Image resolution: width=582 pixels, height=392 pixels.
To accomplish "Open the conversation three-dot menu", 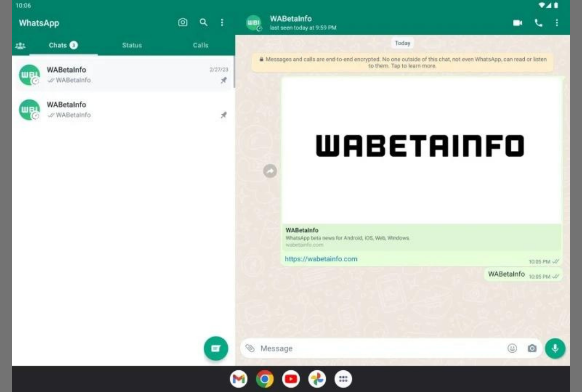I will [x=557, y=23].
